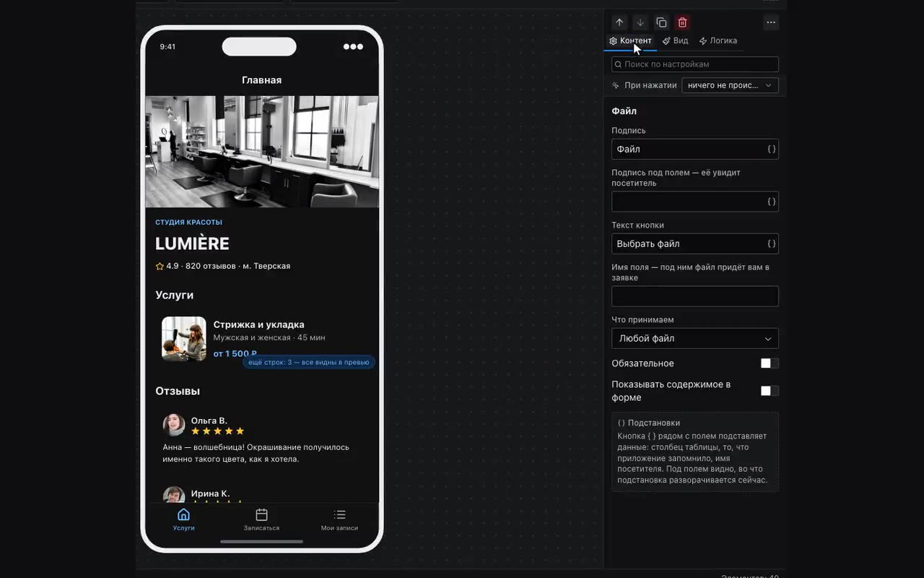The image size is (924, 578).
Task: Focus the Поиск по настройкам search field
Action: point(695,64)
